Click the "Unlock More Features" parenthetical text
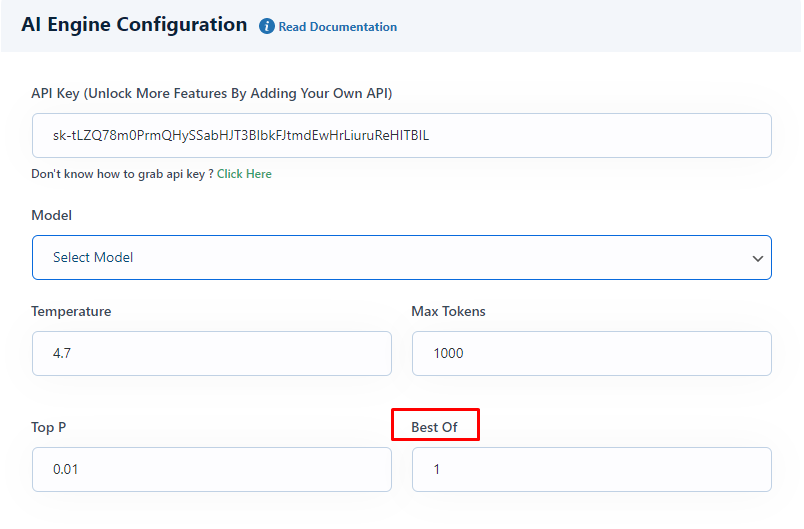This screenshot has width=804, height=529. pos(238,93)
